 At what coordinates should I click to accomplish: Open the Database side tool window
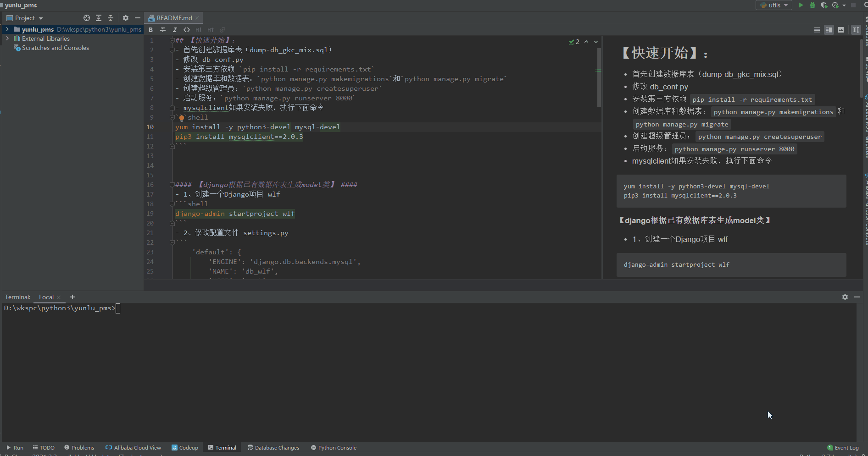tap(866, 32)
